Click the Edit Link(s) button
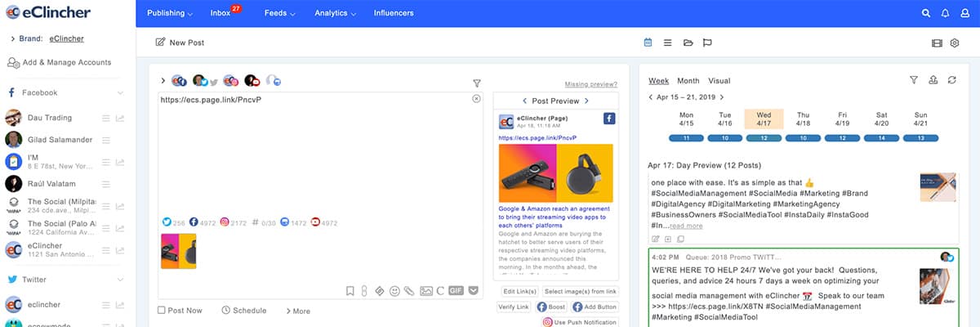The width and height of the screenshot is (980, 327). point(519,292)
